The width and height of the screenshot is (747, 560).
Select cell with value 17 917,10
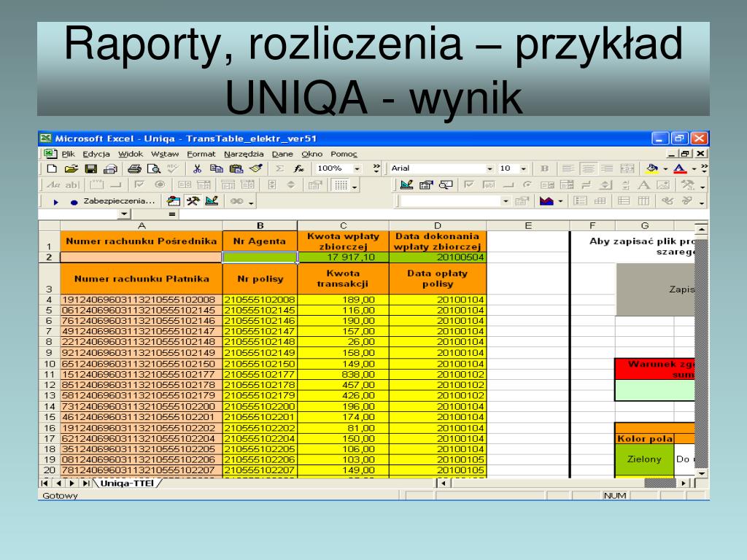(343, 257)
